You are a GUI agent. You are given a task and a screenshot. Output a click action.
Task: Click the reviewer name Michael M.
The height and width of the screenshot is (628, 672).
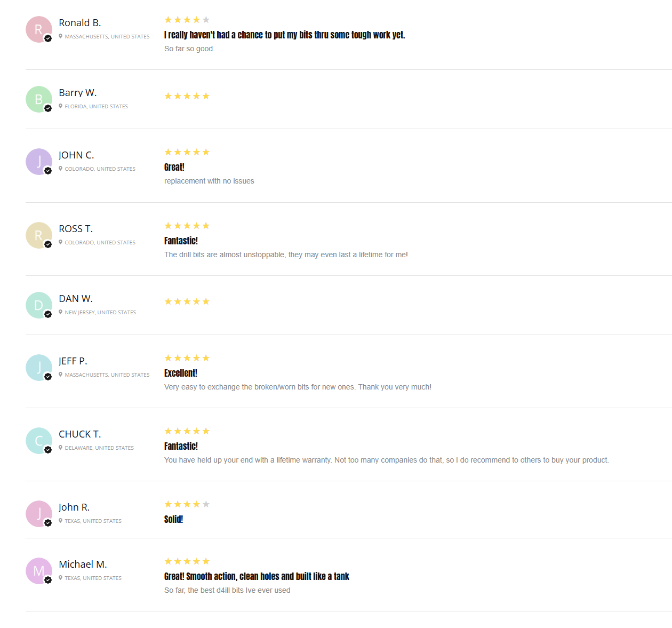(83, 565)
